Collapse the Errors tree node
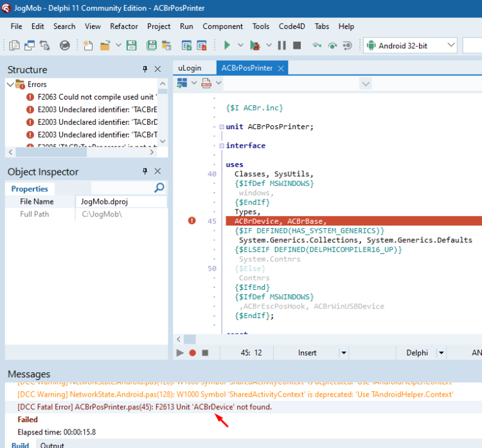The height and width of the screenshot is (448, 482). (10, 84)
